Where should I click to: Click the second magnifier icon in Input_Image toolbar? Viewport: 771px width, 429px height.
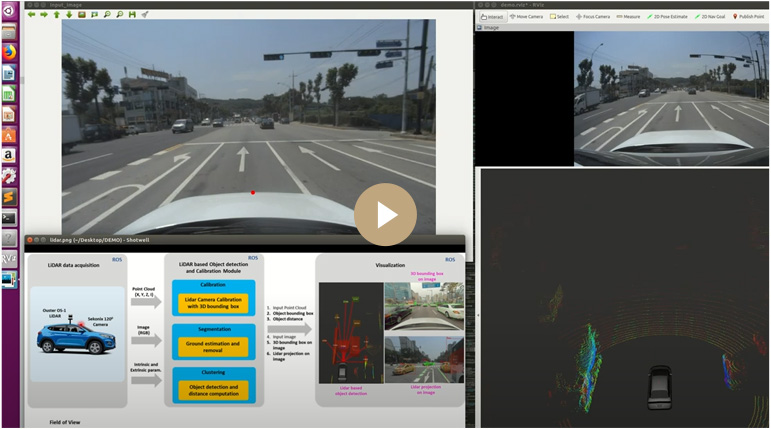119,15
